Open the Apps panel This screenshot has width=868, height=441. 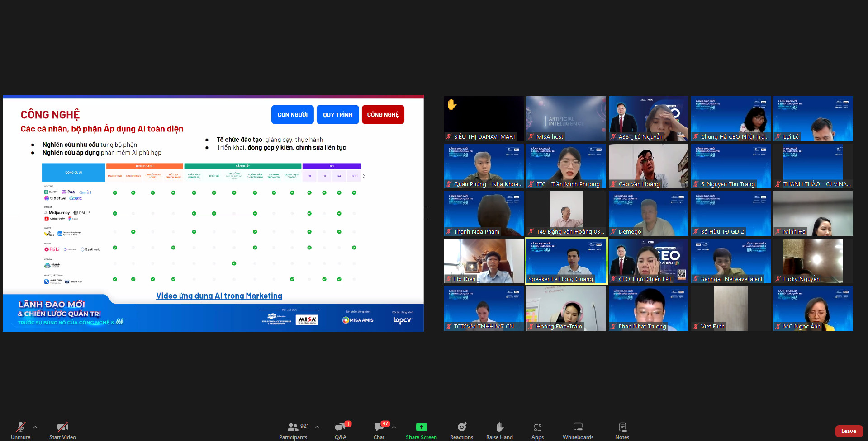coord(537,431)
